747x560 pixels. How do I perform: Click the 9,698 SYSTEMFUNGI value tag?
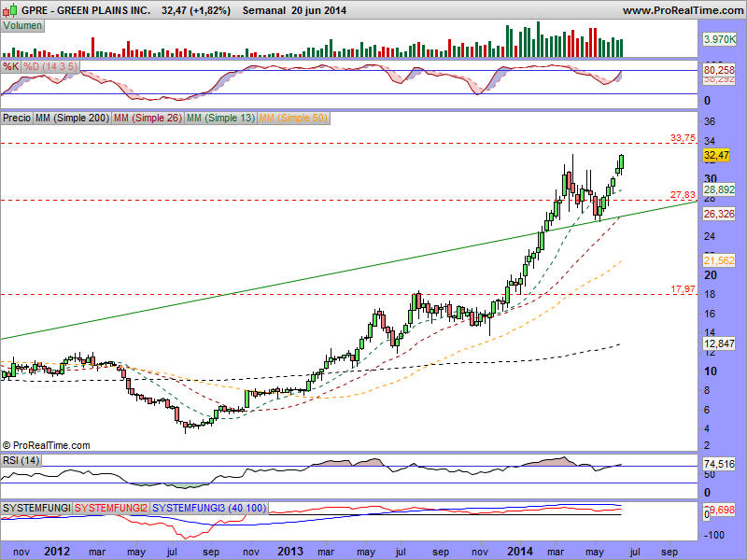click(722, 510)
